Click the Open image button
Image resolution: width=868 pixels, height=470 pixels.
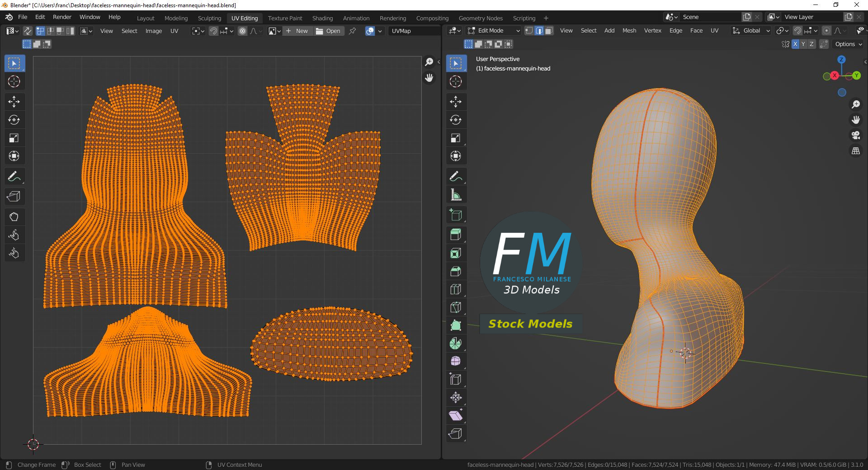pos(328,31)
